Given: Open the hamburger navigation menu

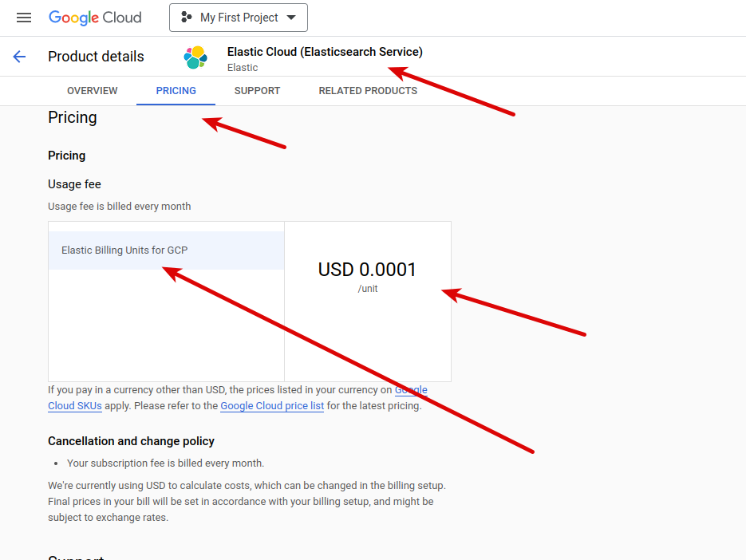Looking at the screenshot, I should click(24, 18).
